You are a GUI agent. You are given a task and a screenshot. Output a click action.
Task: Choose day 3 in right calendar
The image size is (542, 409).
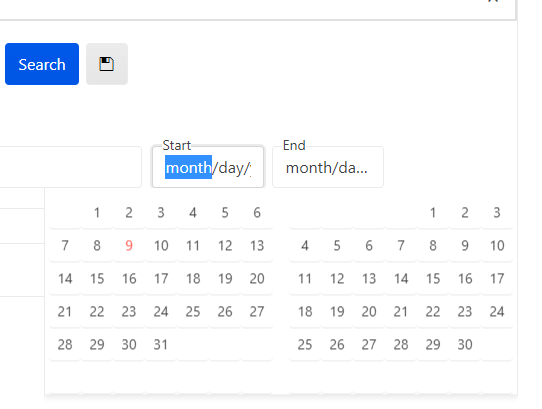click(497, 213)
